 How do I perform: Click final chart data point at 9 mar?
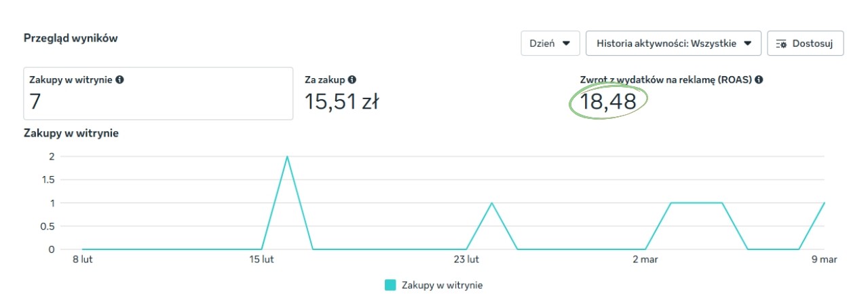click(x=825, y=203)
